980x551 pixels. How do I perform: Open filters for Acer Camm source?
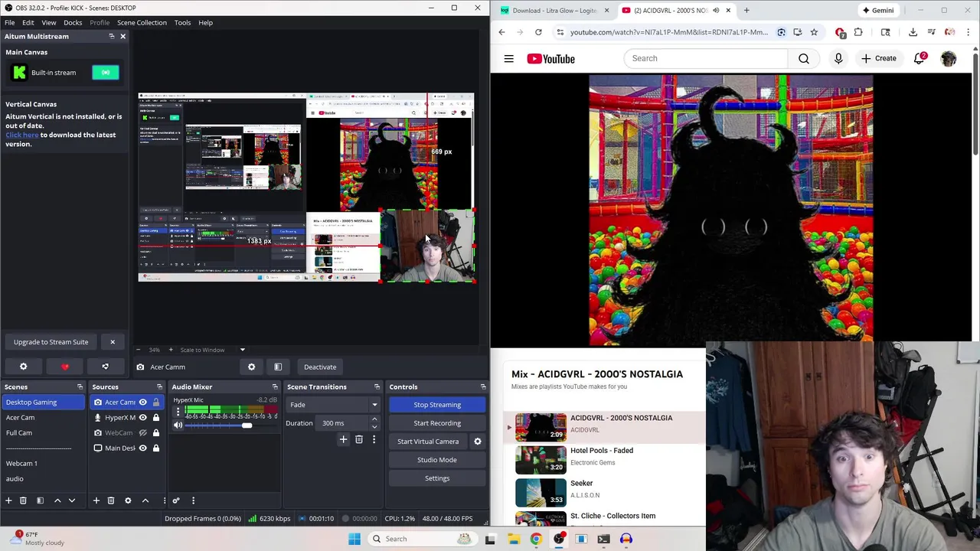pos(278,367)
